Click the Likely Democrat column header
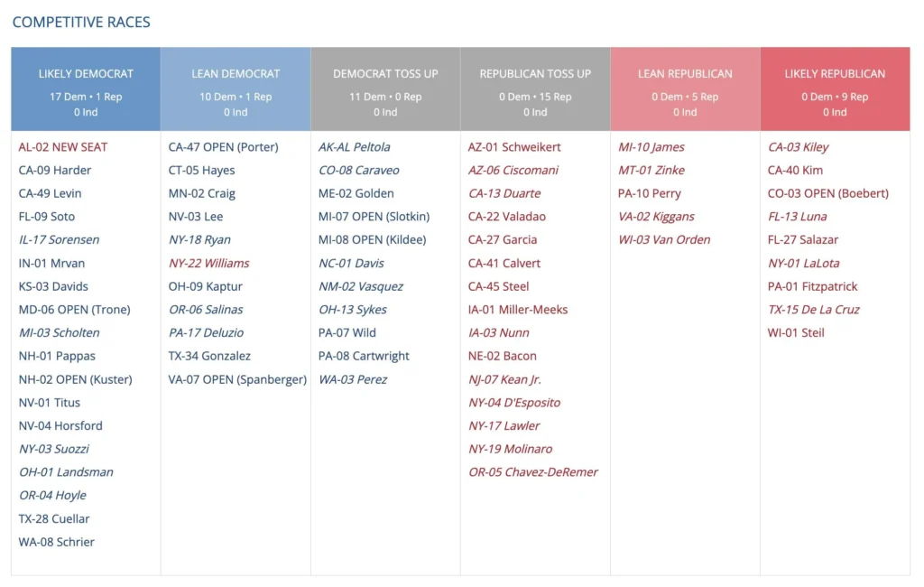 [x=86, y=74]
